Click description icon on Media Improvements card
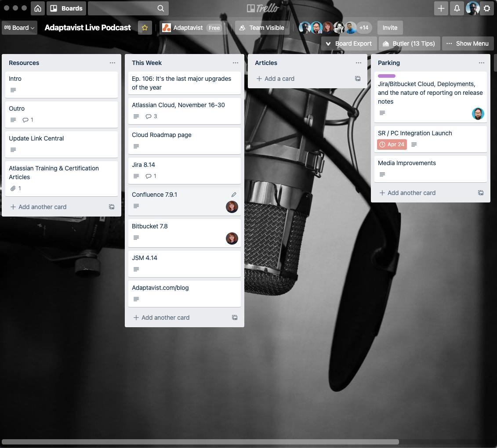 click(382, 174)
